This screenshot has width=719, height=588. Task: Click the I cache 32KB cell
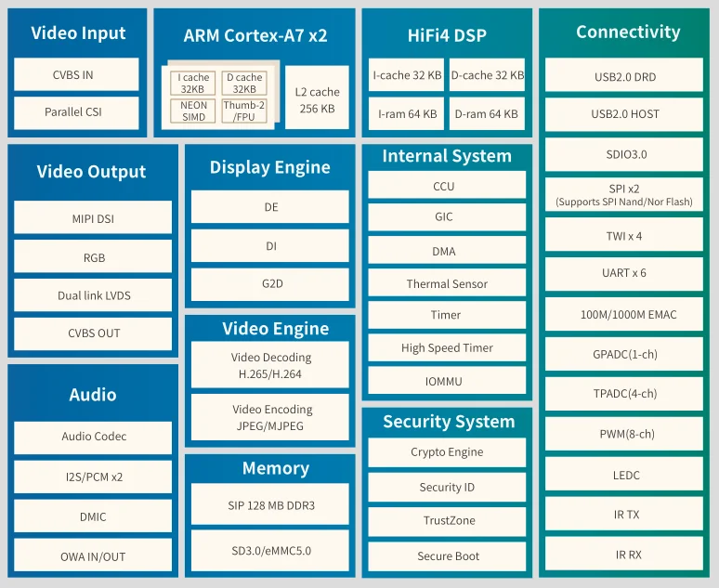[193, 83]
